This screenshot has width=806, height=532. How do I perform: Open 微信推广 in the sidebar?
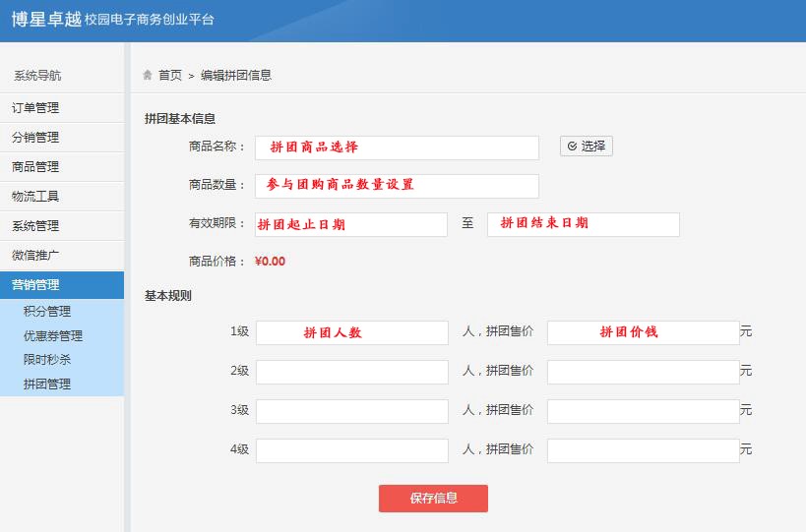(35, 256)
